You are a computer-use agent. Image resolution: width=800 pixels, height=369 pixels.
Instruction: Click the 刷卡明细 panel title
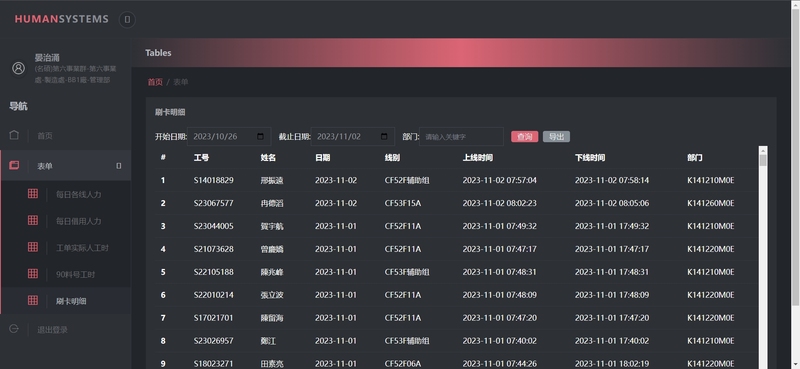[170, 112]
